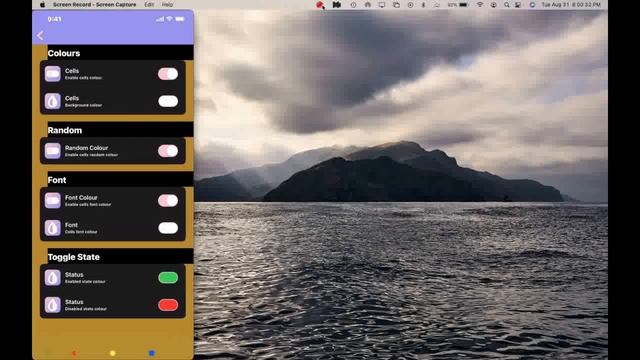
Task: Open the Screen Record app menu
Action: click(95, 5)
